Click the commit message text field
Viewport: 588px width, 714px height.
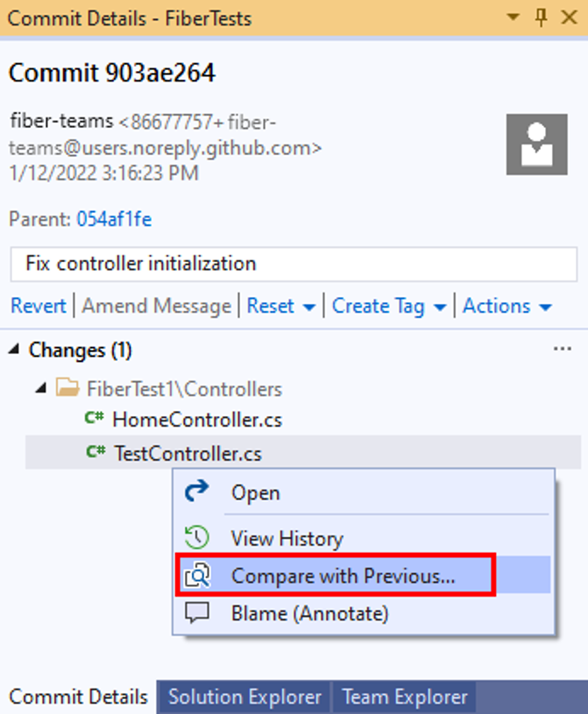[294, 264]
